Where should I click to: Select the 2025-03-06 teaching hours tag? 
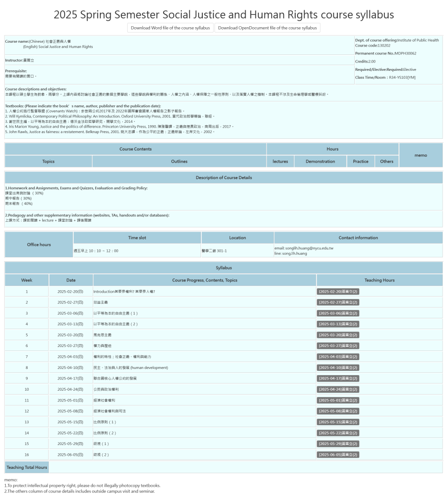point(338,313)
